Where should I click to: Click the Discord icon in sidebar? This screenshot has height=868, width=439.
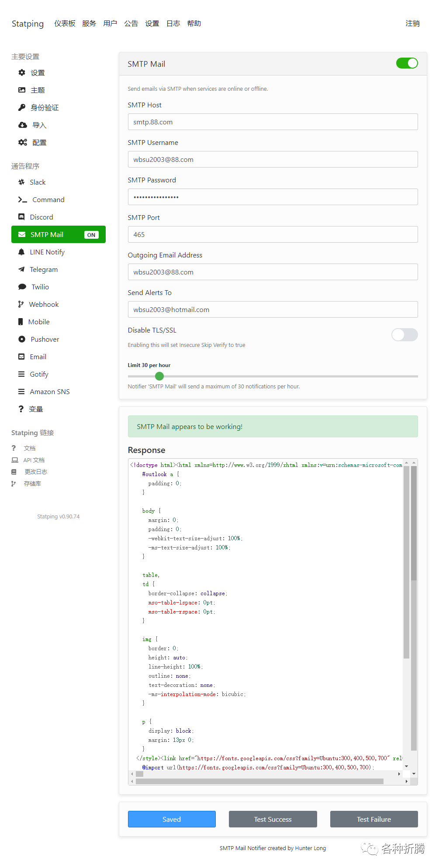coord(21,217)
